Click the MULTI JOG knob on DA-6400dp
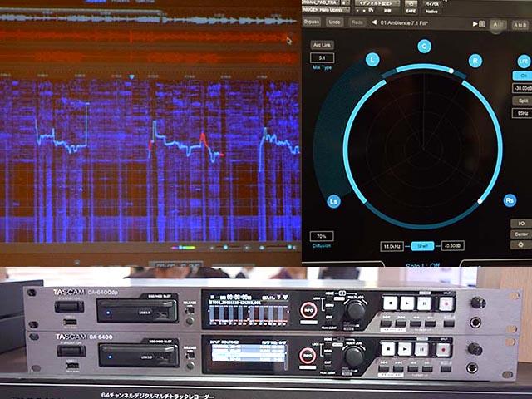The width and height of the screenshot is (532, 399). (x=355, y=310)
